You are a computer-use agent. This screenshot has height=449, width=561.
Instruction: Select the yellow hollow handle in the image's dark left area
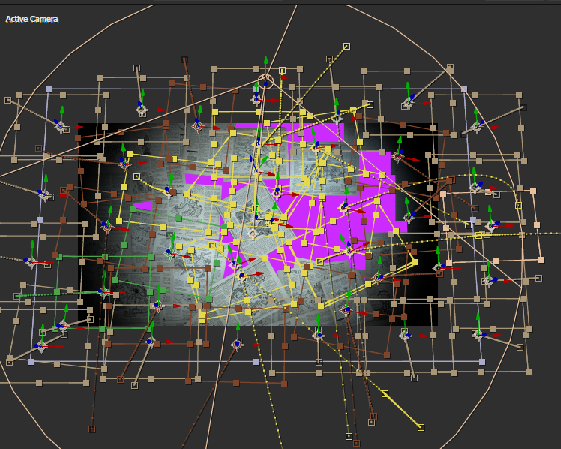coord(136,176)
